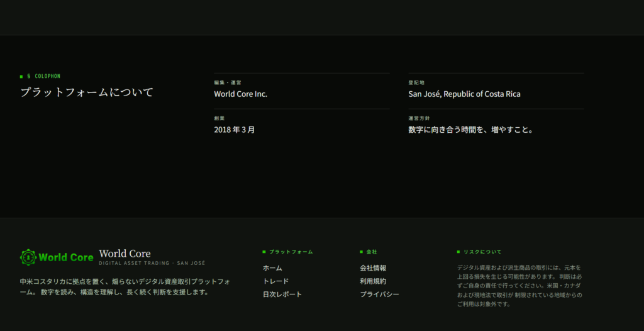
Task: Click the 2018 年 3 月 founding date
Action: click(x=235, y=130)
